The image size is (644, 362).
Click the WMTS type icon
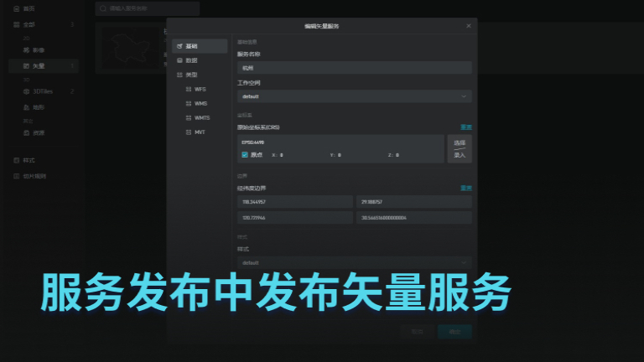coord(188,118)
